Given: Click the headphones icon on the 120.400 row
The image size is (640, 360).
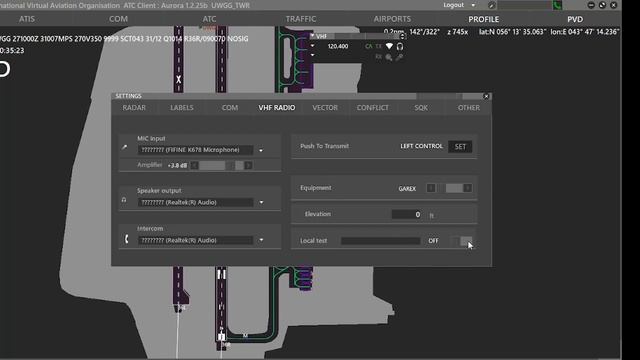Looking at the screenshot, I should tap(400, 47).
